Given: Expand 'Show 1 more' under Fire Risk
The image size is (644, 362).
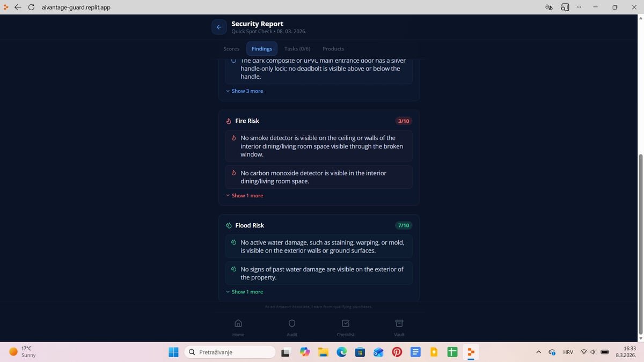Looking at the screenshot, I should click(245, 195).
